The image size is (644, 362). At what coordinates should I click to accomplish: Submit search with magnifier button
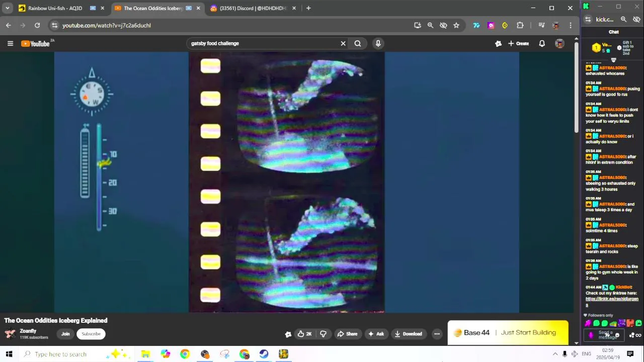(x=358, y=44)
